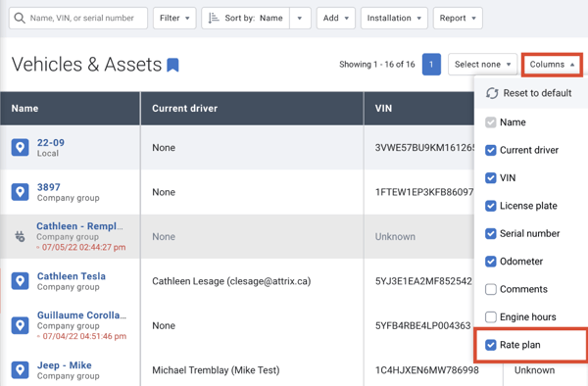Click the sort order icon next to Sort by

(x=214, y=18)
